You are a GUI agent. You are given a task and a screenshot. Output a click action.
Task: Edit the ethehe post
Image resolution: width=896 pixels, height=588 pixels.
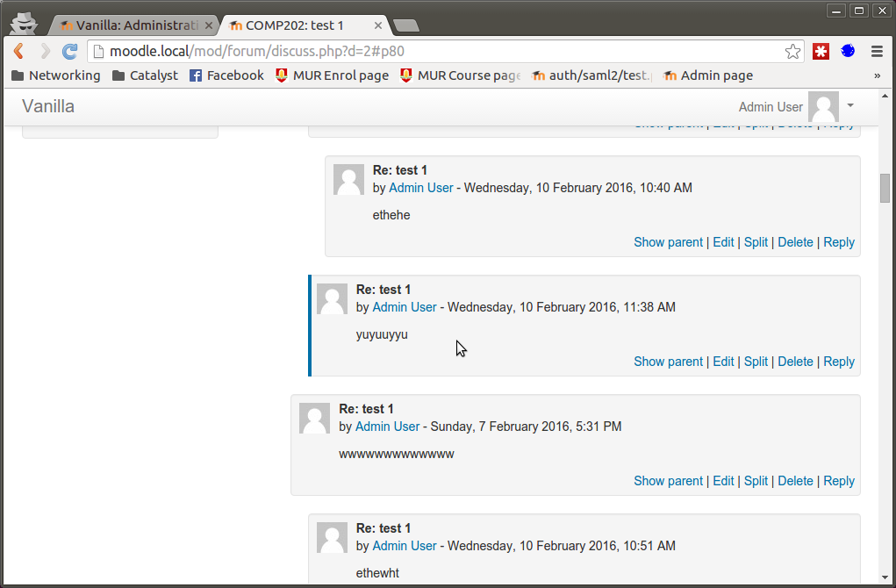723,242
